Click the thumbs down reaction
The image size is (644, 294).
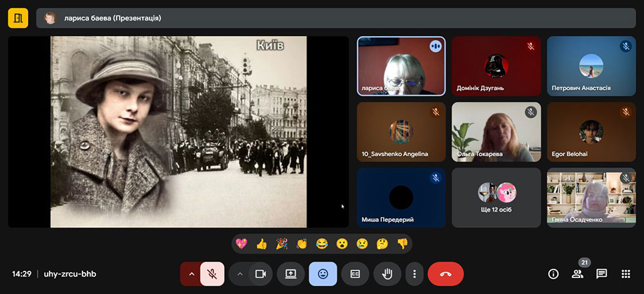point(402,244)
